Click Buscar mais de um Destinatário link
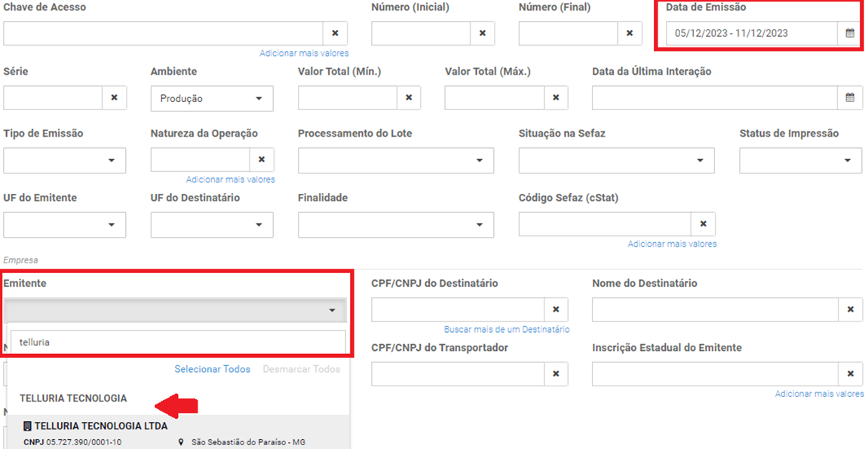Viewport: 868px width, 449px height. pyautogui.click(x=507, y=330)
